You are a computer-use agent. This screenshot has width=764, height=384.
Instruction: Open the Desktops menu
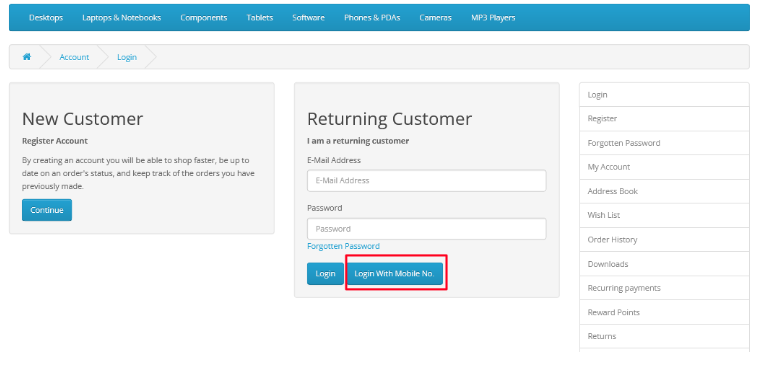(x=46, y=18)
